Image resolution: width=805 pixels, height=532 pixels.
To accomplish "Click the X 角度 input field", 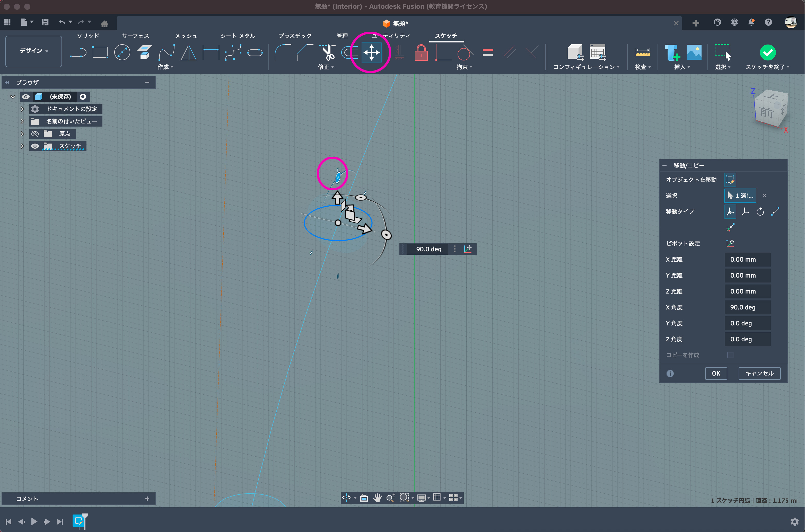I will [747, 307].
